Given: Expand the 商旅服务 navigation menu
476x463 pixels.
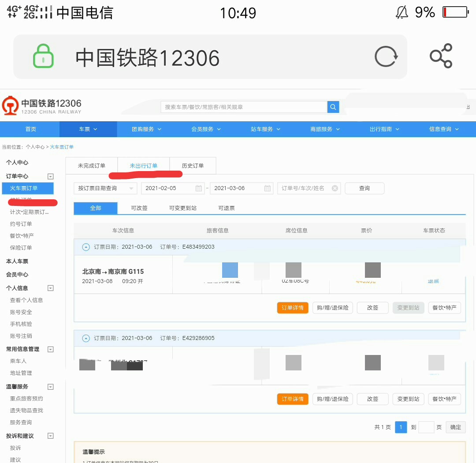Looking at the screenshot, I should pyautogui.click(x=325, y=129).
